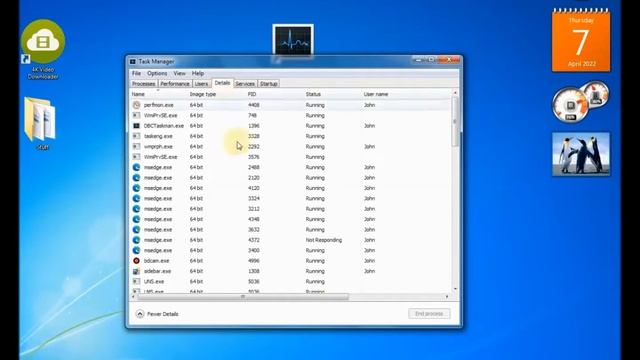
Task: Click the penguins slideshow gadget
Action: click(x=581, y=154)
